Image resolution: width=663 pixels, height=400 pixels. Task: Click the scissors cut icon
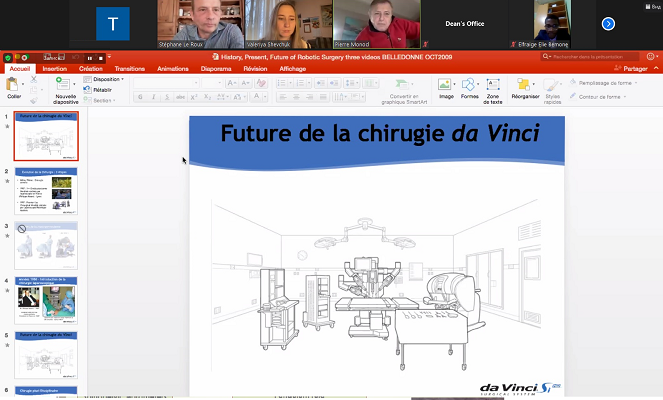coord(34,79)
